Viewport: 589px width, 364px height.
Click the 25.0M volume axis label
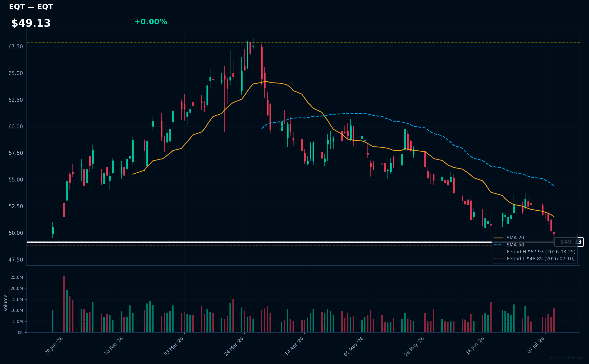(x=17, y=277)
